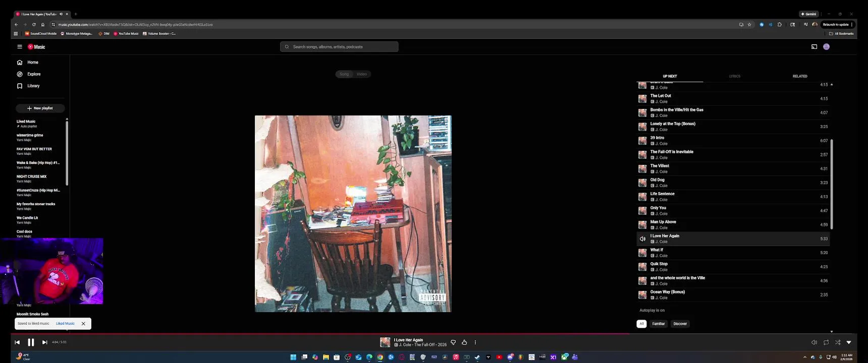Image resolution: width=868 pixels, height=363 pixels.
Task: Select the Discover autoplay filter chip
Action: 680,324
